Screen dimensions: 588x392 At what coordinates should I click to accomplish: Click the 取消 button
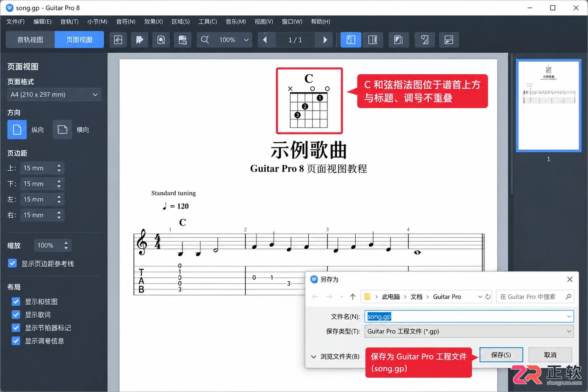[x=550, y=355]
